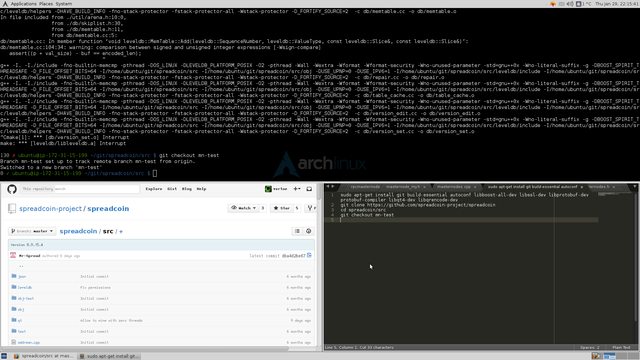Open the obj folder
The height and width of the screenshot is (360, 640).
pyautogui.click(x=21, y=310)
